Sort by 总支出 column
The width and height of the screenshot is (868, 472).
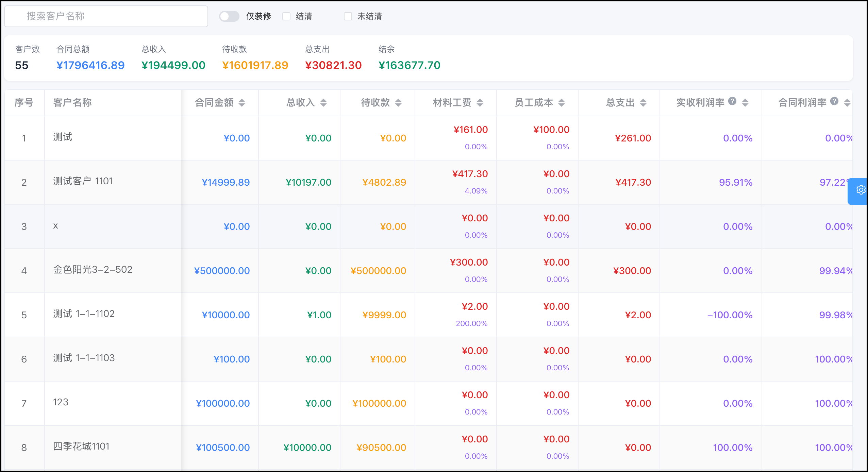pos(643,103)
